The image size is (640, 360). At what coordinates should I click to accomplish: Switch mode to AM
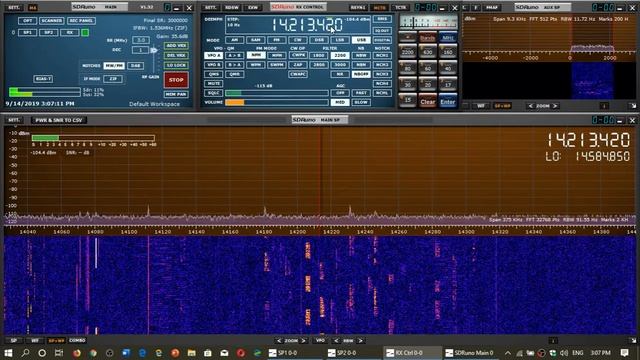[x=234, y=40]
